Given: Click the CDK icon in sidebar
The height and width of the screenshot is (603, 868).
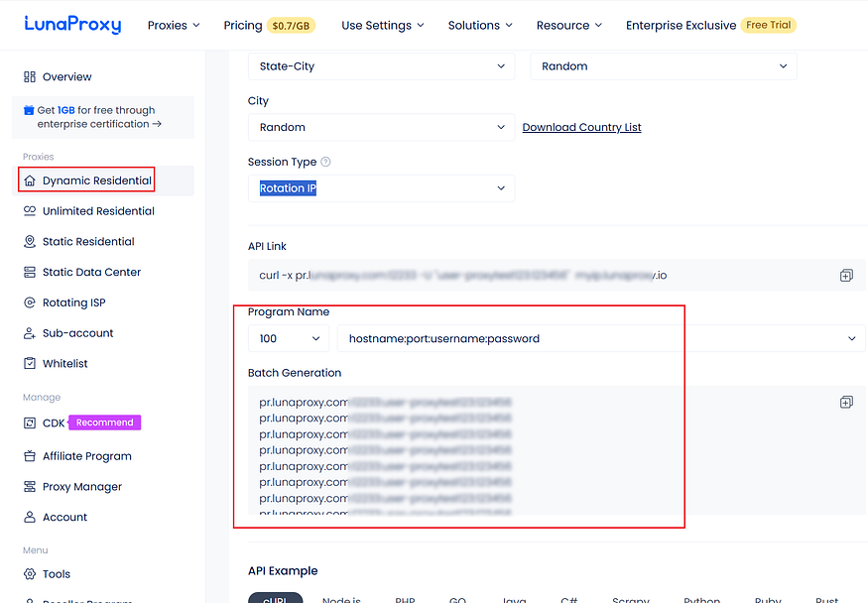Looking at the screenshot, I should coord(30,423).
